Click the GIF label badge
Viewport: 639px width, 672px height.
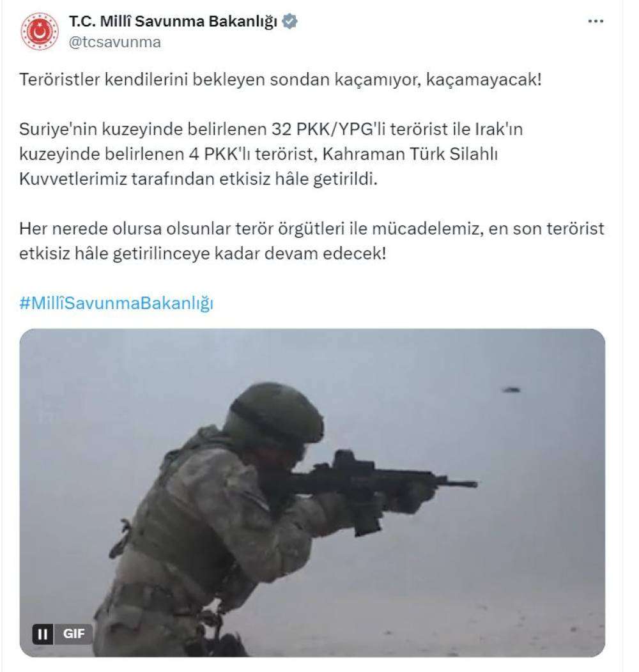tap(73, 634)
